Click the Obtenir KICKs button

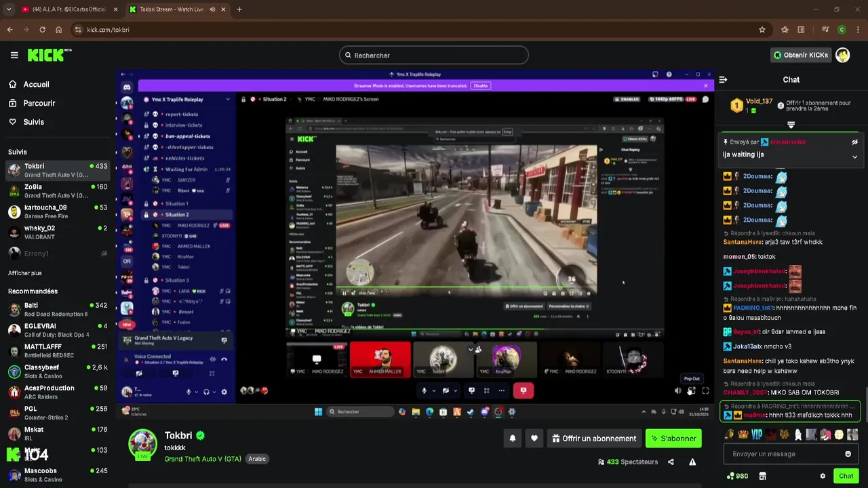point(801,55)
